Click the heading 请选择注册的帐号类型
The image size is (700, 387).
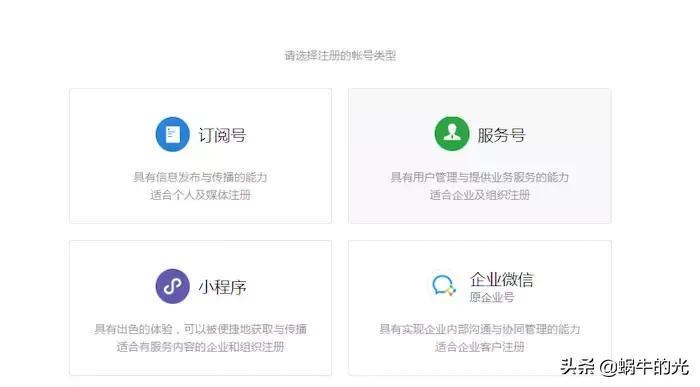point(340,56)
